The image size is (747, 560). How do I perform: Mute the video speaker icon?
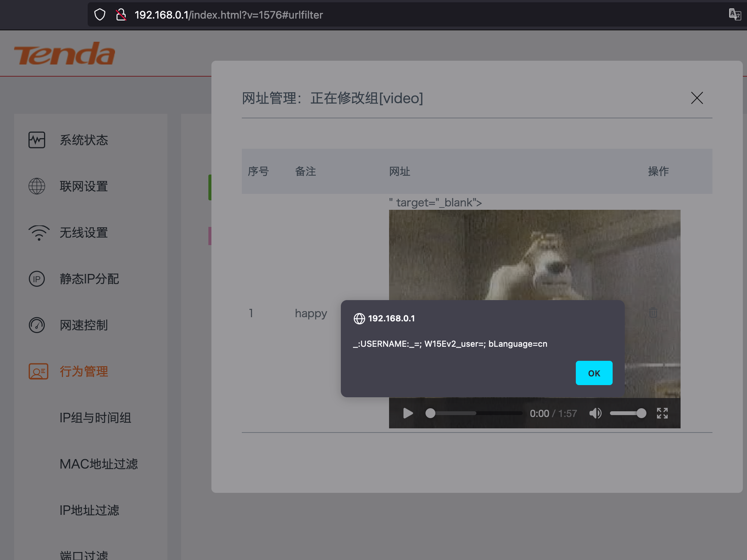(x=595, y=413)
